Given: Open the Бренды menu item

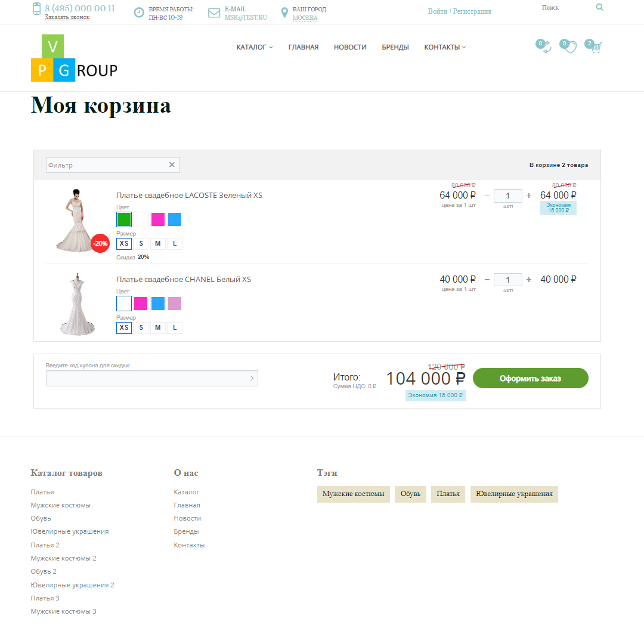Looking at the screenshot, I should click(395, 47).
